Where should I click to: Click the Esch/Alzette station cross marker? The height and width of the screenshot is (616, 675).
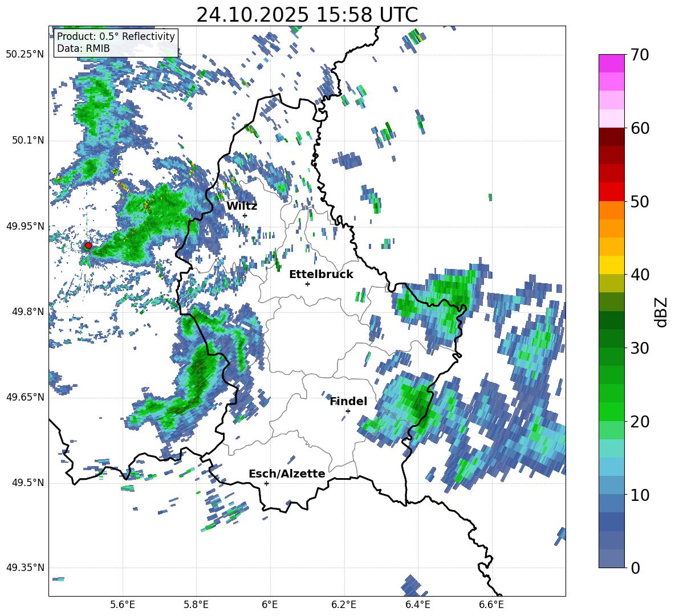pyautogui.click(x=266, y=483)
